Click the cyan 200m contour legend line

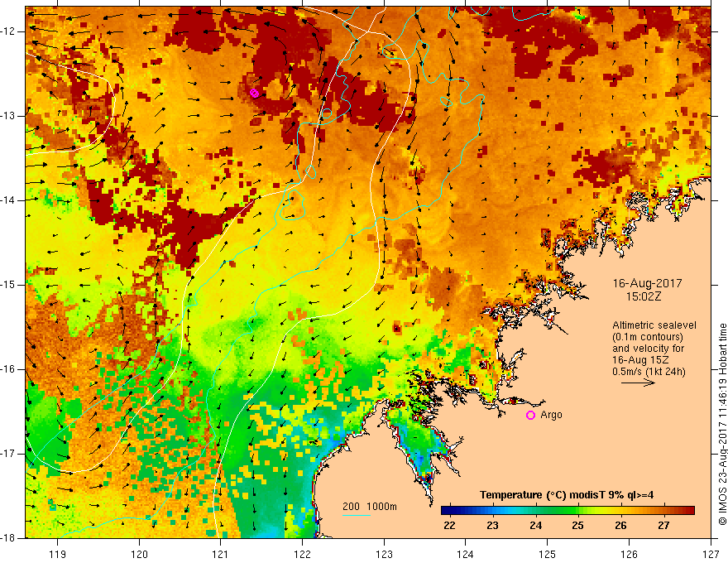(x=357, y=515)
